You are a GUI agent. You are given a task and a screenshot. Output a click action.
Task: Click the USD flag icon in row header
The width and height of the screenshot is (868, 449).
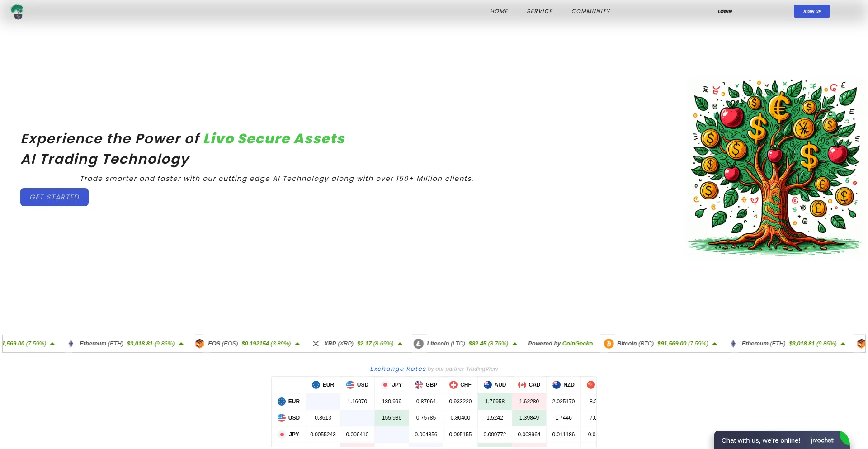[x=281, y=418]
